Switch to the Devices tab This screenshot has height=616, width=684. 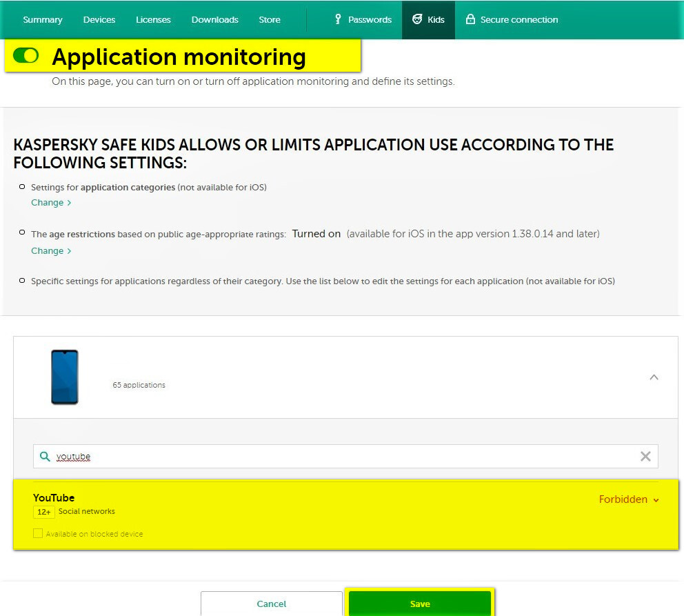click(x=99, y=20)
